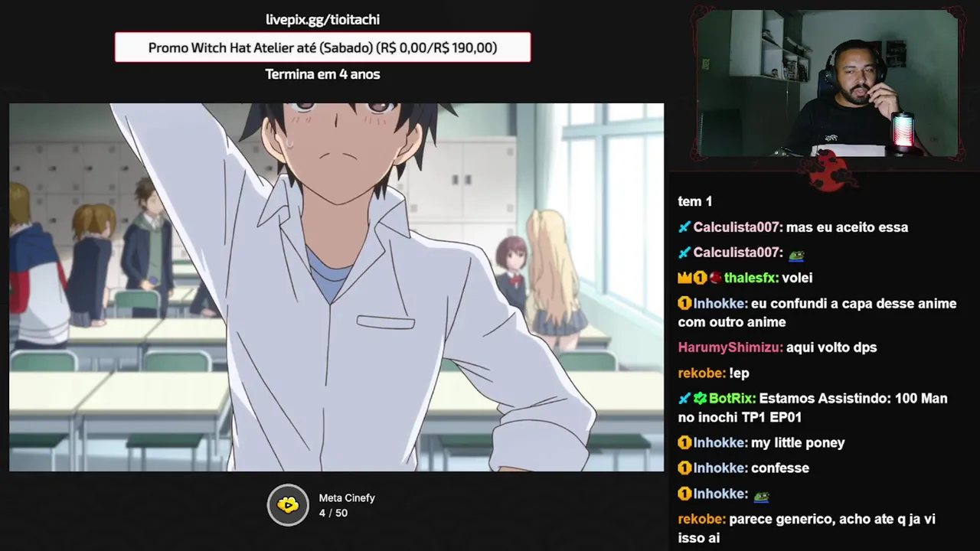The image size is (980, 551).
Task: Click the 'confesse' message text
Action: [x=780, y=468]
